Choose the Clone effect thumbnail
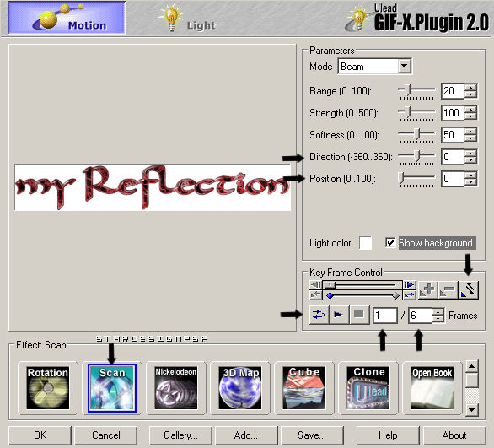Image resolution: width=494 pixels, height=448 pixels. pos(368,388)
